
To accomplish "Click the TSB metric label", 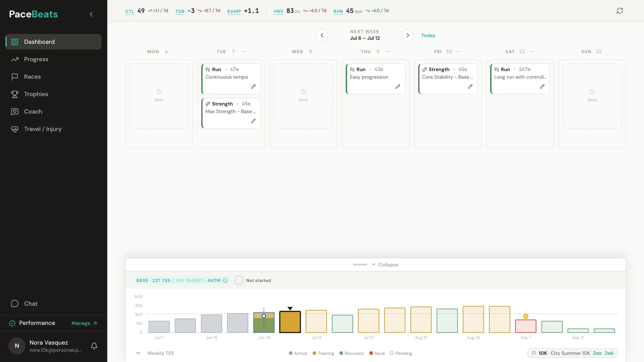I will [180, 11].
